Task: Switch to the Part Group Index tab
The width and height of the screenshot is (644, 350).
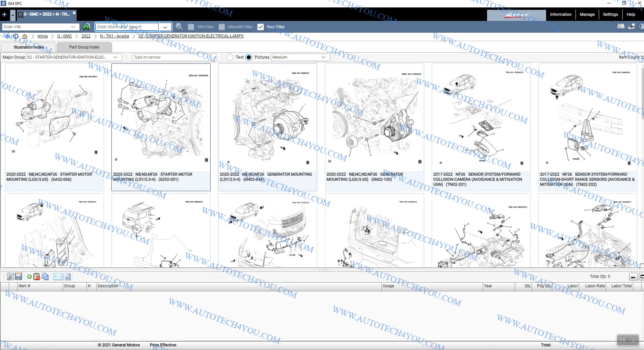Action: coord(84,47)
